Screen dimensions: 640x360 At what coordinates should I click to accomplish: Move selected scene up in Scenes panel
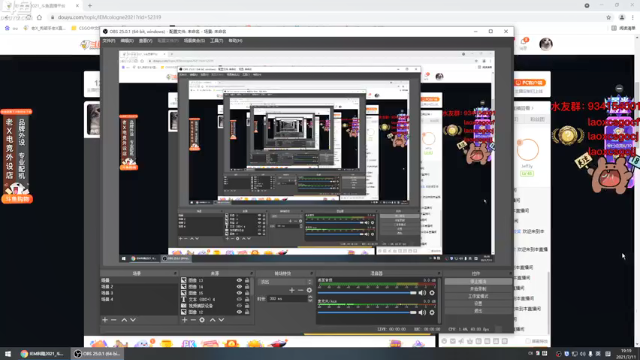click(124, 320)
